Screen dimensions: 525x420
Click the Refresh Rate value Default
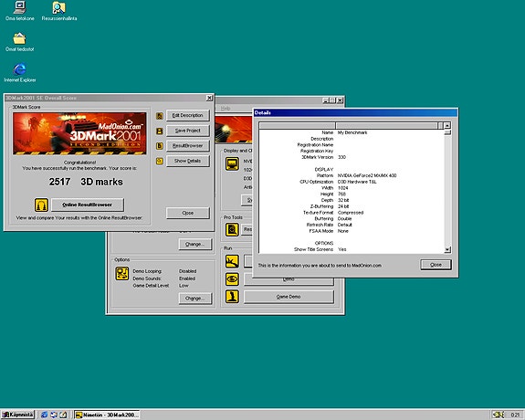point(345,226)
